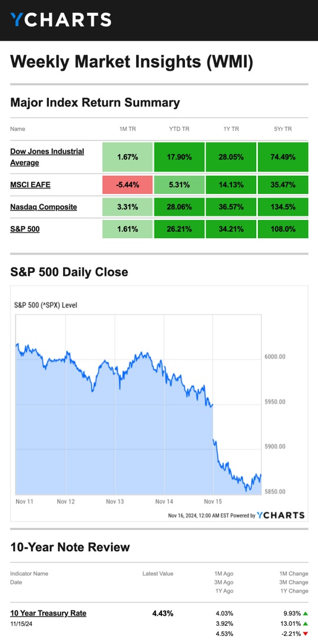The width and height of the screenshot is (318, 644).
Task: Click the YCharts watermark logo under chart
Action: pos(280,515)
